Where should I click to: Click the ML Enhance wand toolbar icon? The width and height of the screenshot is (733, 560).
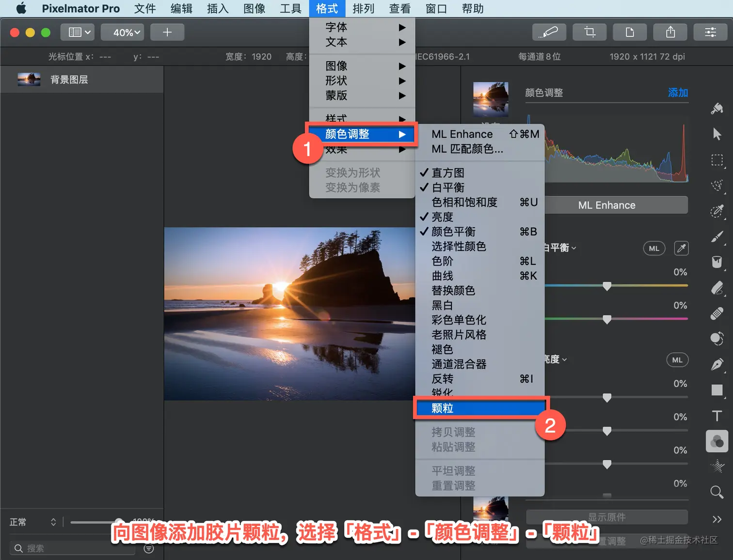pyautogui.click(x=550, y=32)
